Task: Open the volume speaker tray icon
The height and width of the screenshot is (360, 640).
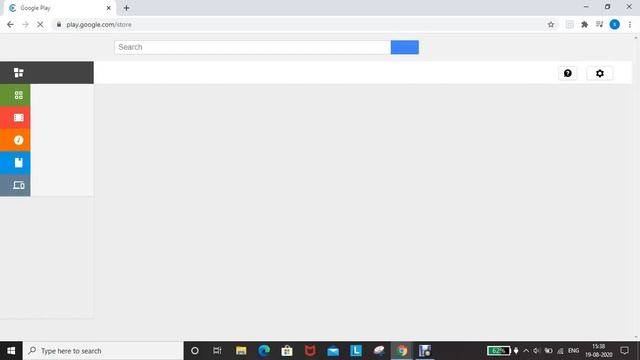Action: 537,351
